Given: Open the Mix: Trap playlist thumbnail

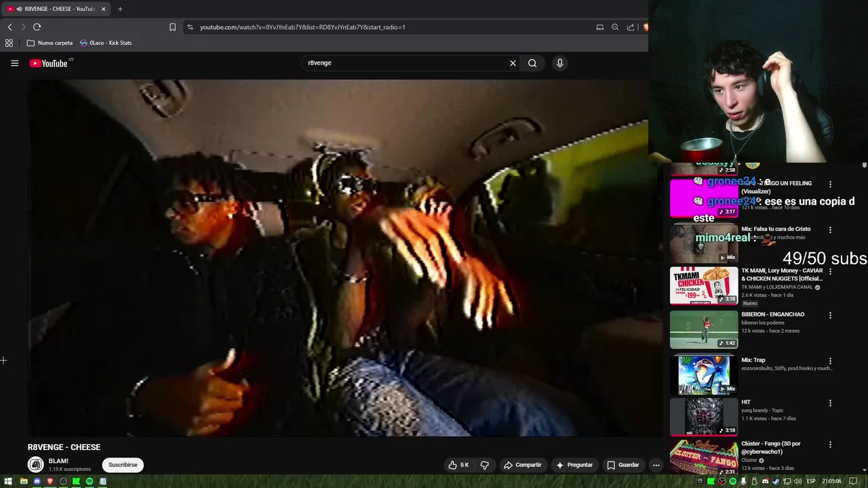Looking at the screenshot, I should point(704,374).
